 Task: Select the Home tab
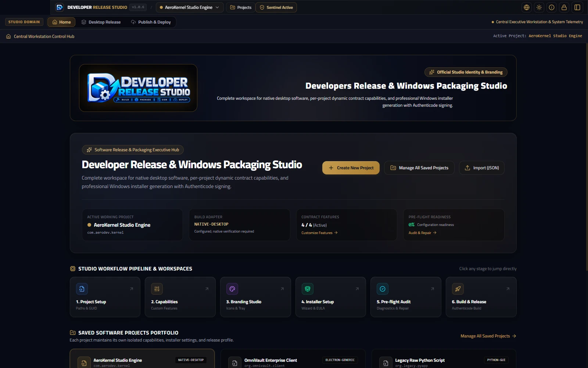[x=61, y=22]
